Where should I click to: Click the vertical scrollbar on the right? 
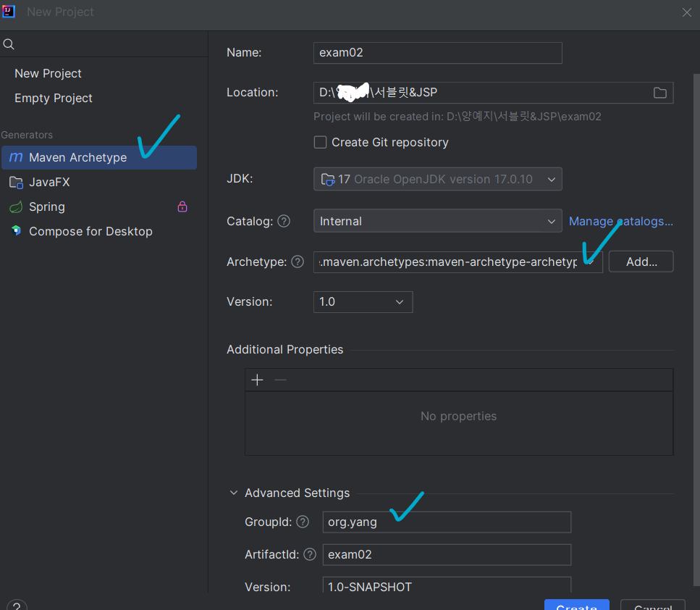tap(696, 330)
